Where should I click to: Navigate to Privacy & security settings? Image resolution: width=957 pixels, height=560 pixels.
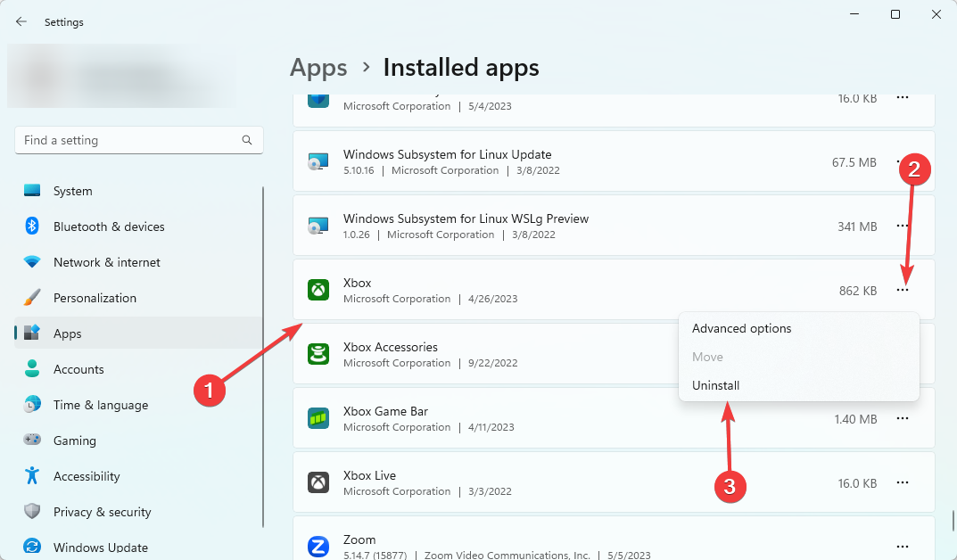coord(102,512)
